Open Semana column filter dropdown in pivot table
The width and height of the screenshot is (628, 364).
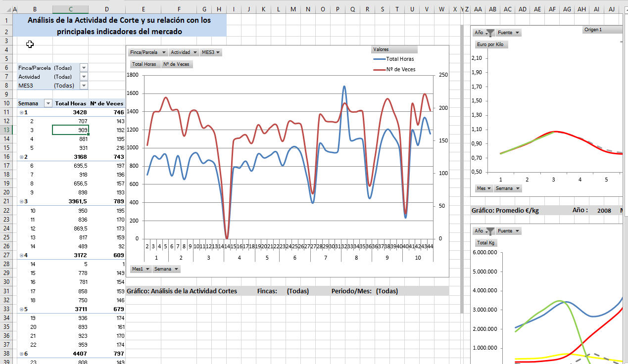pyautogui.click(x=48, y=103)
